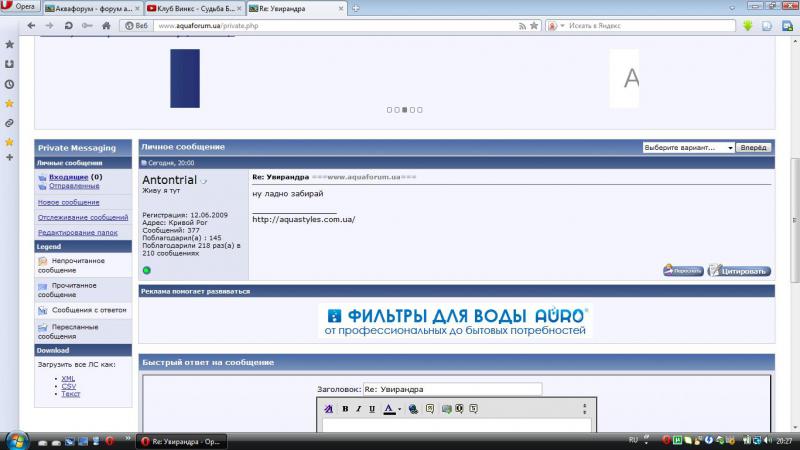Toggle italic formatting in reply editor
Viewport: 800px width, 450px height.
[x=359, y=409]
